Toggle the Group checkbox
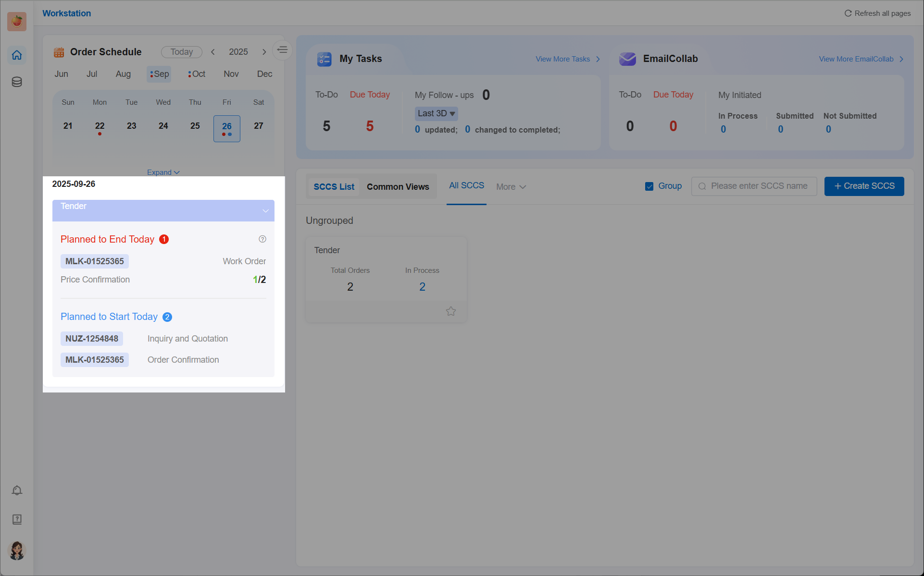The height and width of the screenshot is (576, 924). pyautogui.click(x=649, y=186)
